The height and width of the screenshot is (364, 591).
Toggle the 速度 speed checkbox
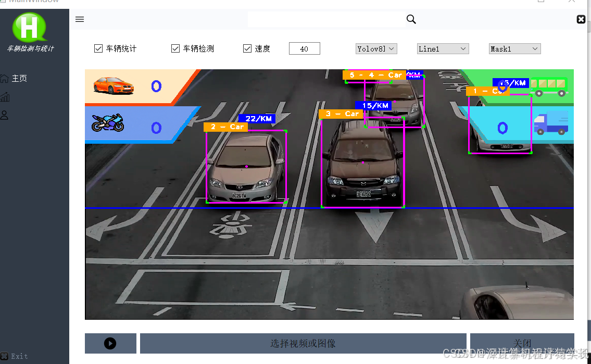pos(247,48)
